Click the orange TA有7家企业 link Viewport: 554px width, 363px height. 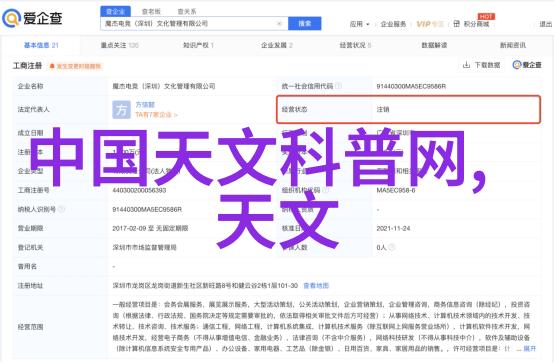coord(156,115)
